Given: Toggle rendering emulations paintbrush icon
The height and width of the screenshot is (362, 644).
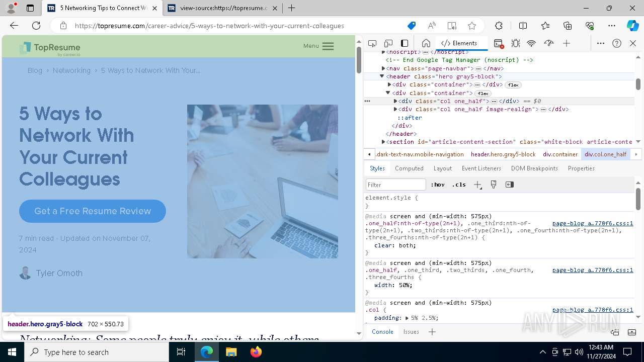Looking at the screenshot, I should (494, 185).
